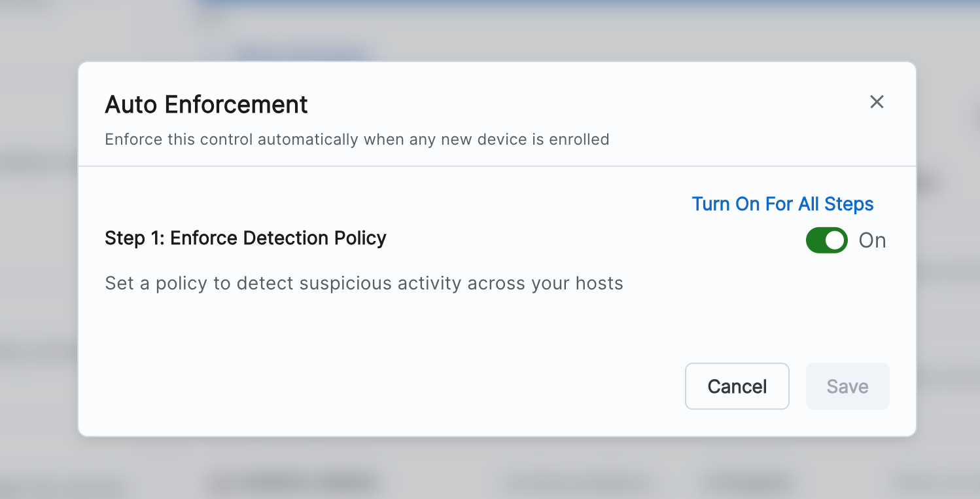
Task: Click the disabled Save button
Action: (847, 386)
